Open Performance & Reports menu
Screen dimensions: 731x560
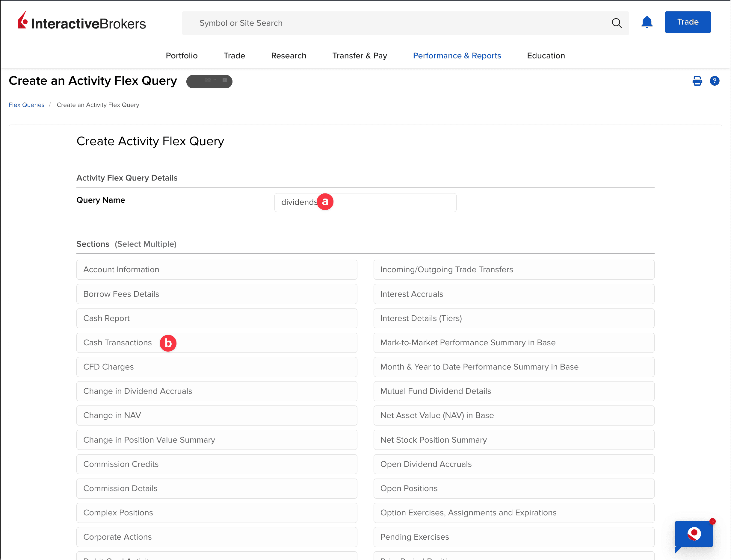[x=457, y=56]
